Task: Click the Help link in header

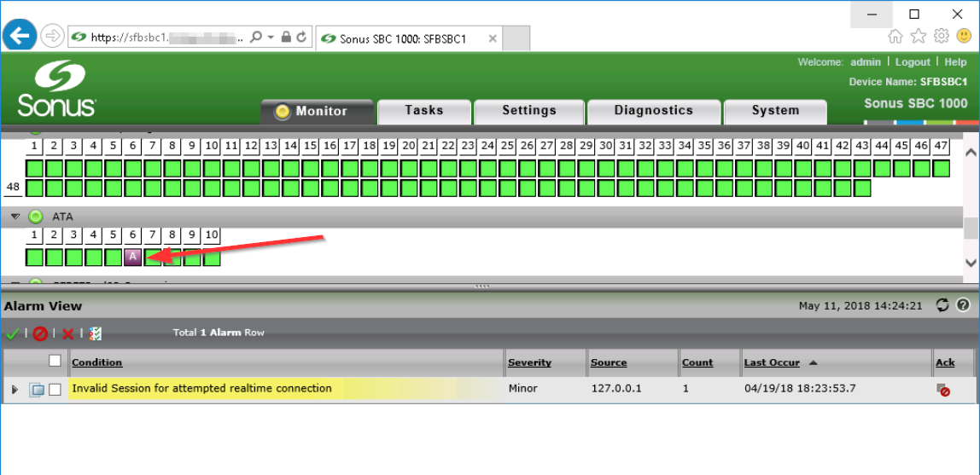Action: pyautogui.click(x=955, y=61)
